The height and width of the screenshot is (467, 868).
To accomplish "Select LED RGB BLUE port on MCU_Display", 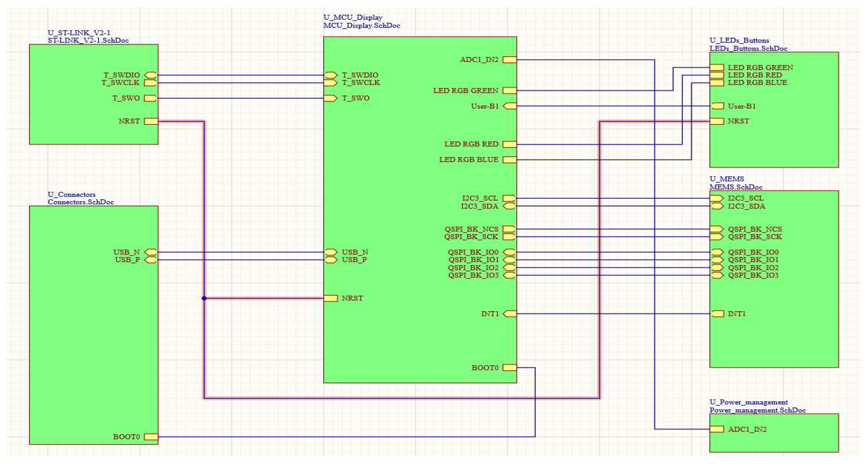I will point(509,160).
